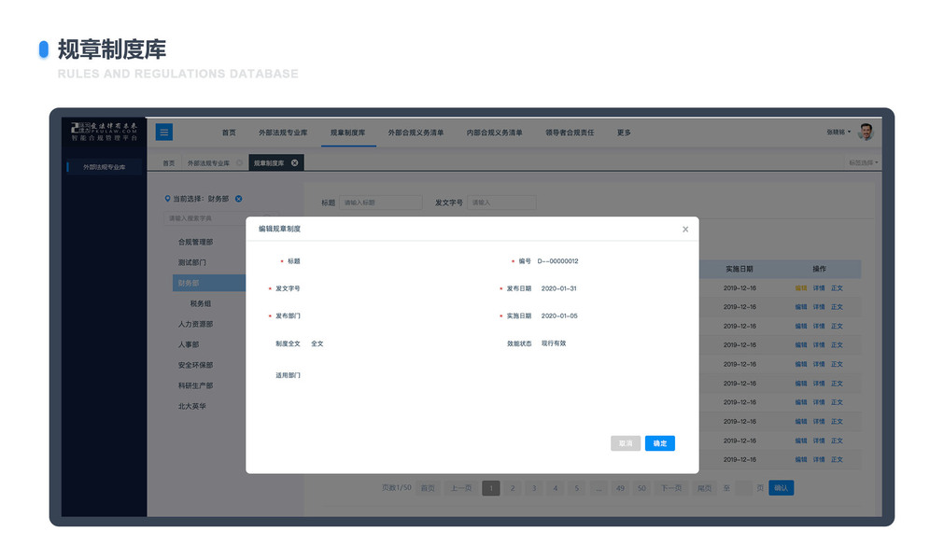
Task: Select 安全环保部 in the department tree
Action: point(195,365)
